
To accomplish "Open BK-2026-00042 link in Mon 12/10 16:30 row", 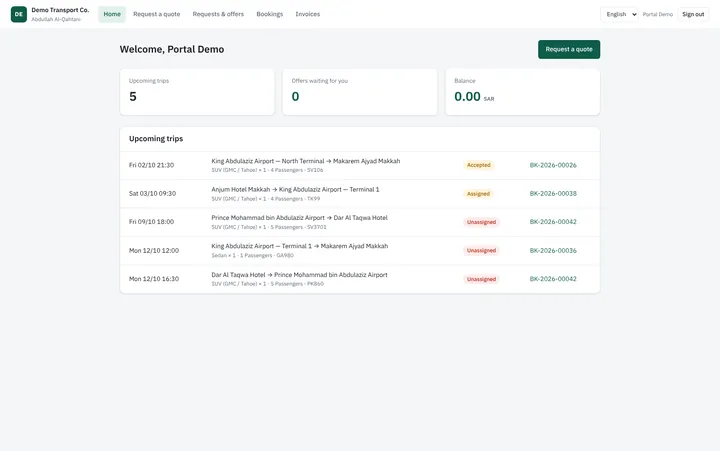I will pos(553,279).
